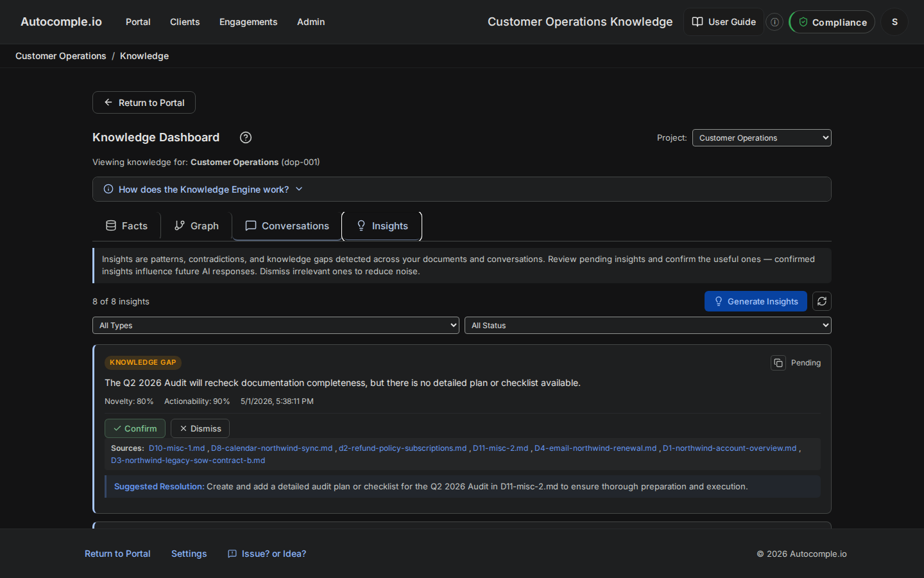Click the Customer Operations Knowledge header title
The image size is (924, 578).
[580, 22]
